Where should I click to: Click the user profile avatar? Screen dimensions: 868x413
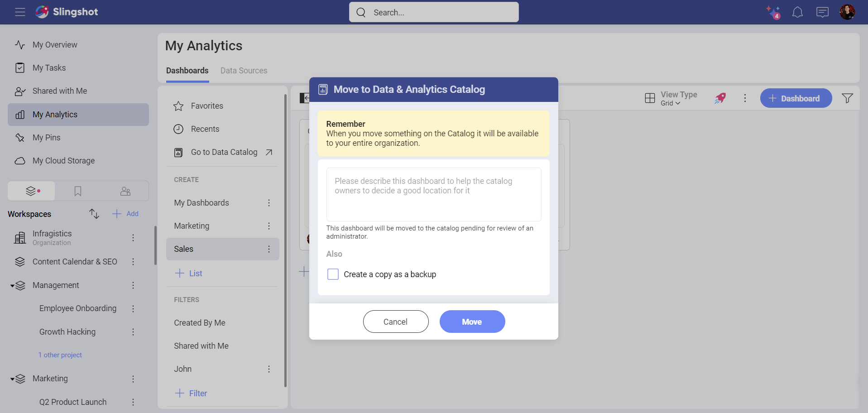(x=847, y=12)
